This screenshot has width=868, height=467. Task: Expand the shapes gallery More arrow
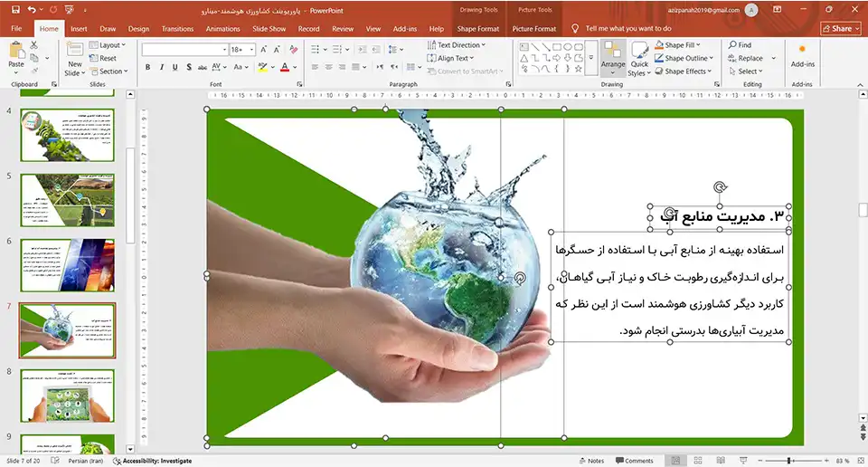click(591, 58)
